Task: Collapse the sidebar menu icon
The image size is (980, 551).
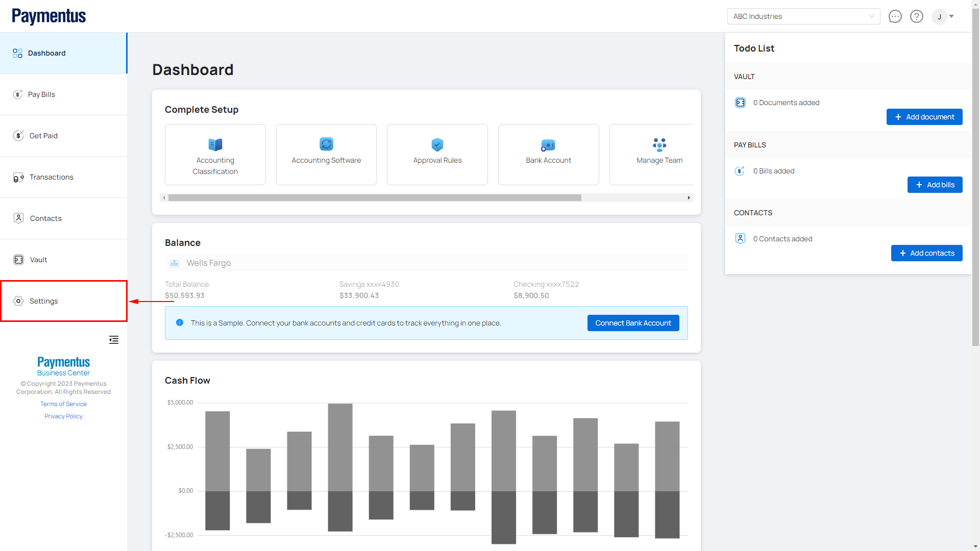Action: (x=114, y=340)
